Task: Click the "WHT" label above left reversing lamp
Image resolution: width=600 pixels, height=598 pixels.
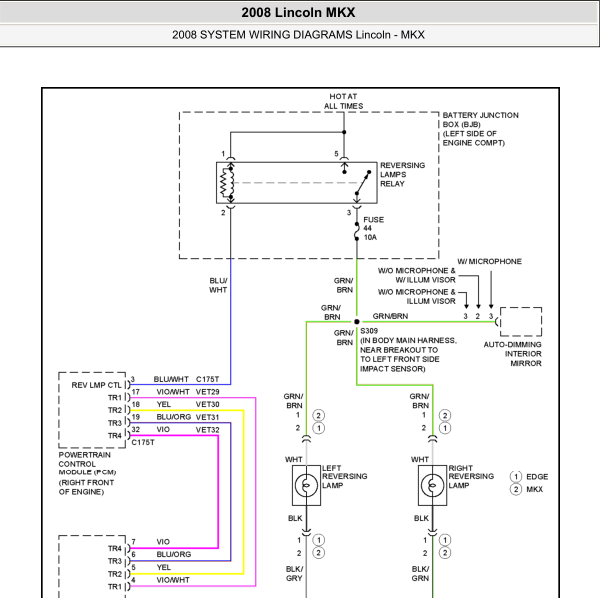Action: coord(293,459)
